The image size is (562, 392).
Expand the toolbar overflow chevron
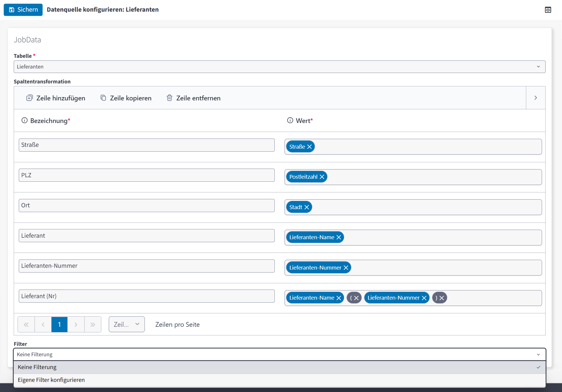[x=535, y=98]
